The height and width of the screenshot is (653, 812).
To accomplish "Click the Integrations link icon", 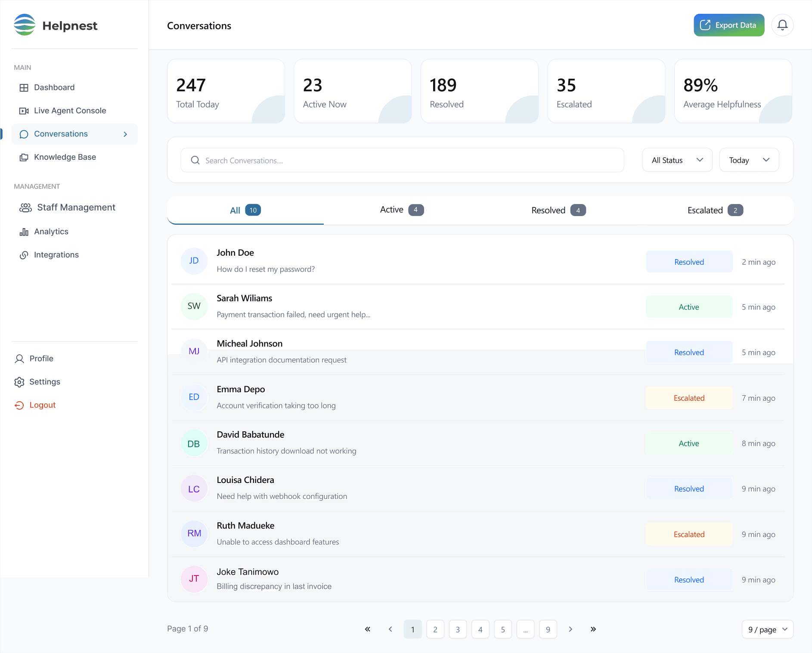I will [x=24, y=255].
